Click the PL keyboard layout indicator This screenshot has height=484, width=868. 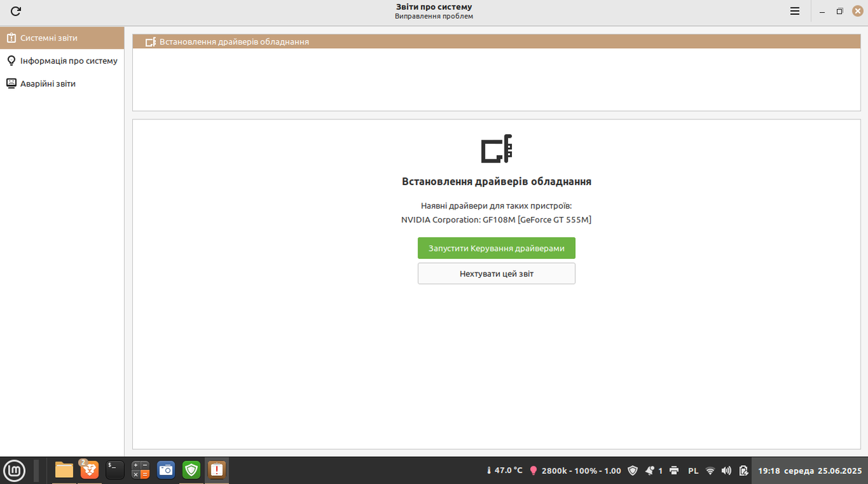point(693,470)
